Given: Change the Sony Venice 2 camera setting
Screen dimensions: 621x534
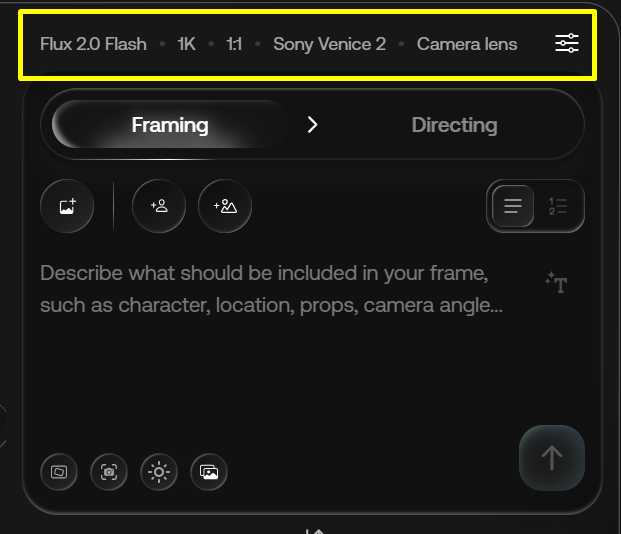Looking at the screenshot, I should click(329, 44).
